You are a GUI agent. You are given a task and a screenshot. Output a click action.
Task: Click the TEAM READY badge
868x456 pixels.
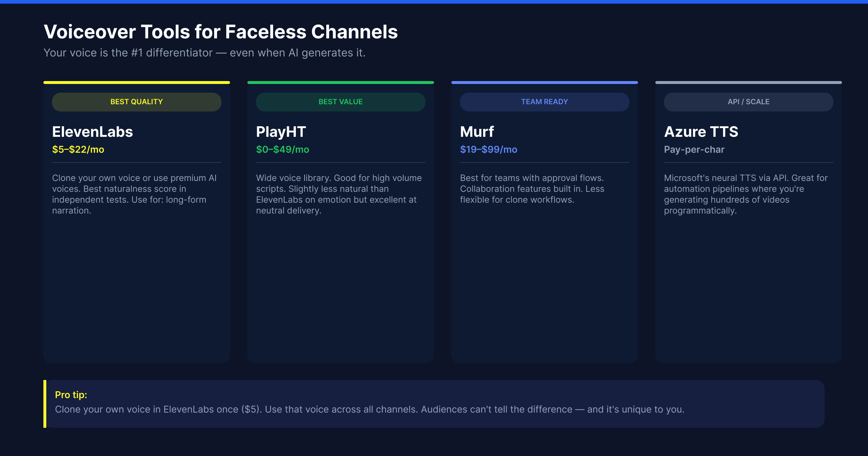click(545, 102)
